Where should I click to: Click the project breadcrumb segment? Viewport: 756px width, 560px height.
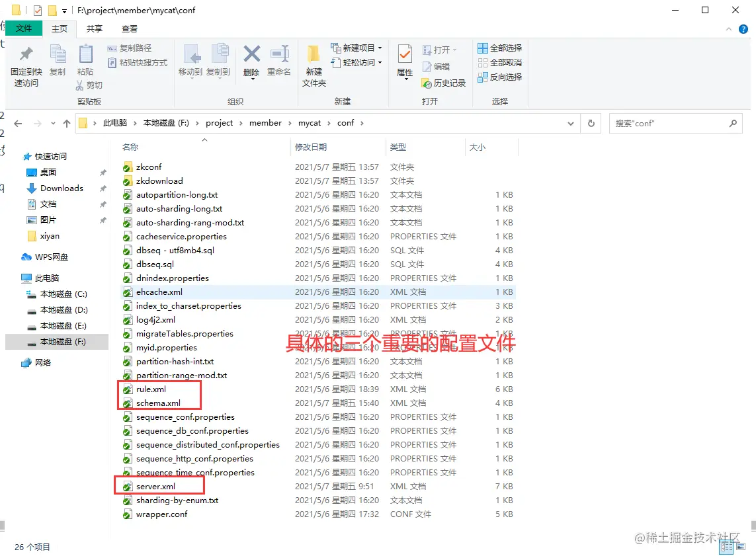pyautogui.click(x=219, y=124)
